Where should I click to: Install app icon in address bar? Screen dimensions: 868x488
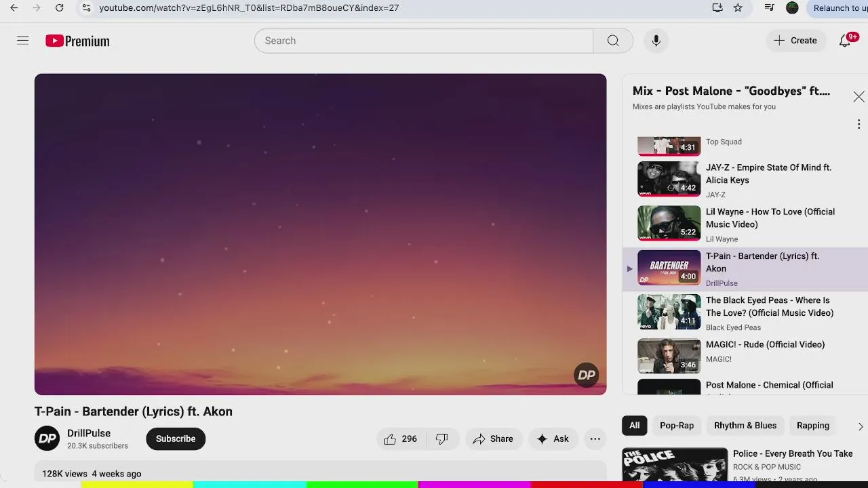coord(717,8)
